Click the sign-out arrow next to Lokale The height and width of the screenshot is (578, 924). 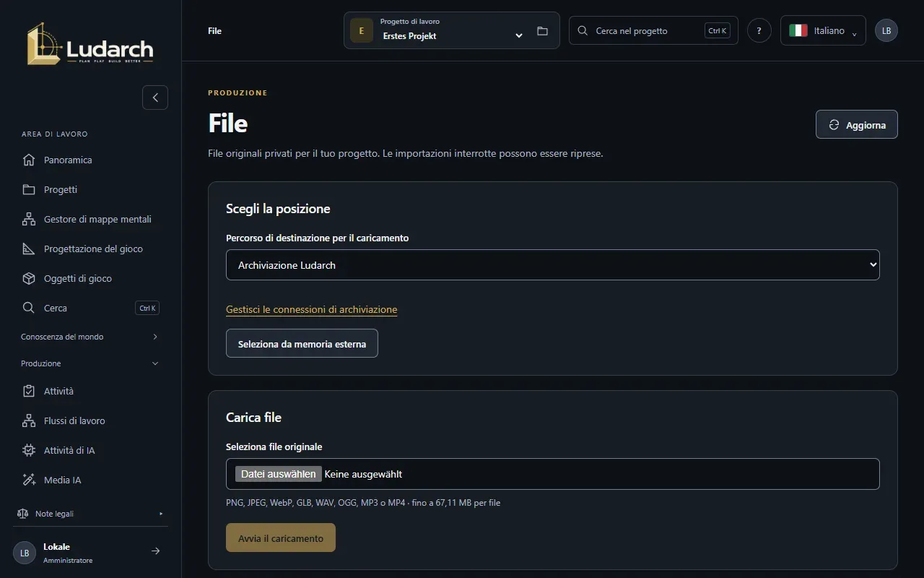[155, 551]
